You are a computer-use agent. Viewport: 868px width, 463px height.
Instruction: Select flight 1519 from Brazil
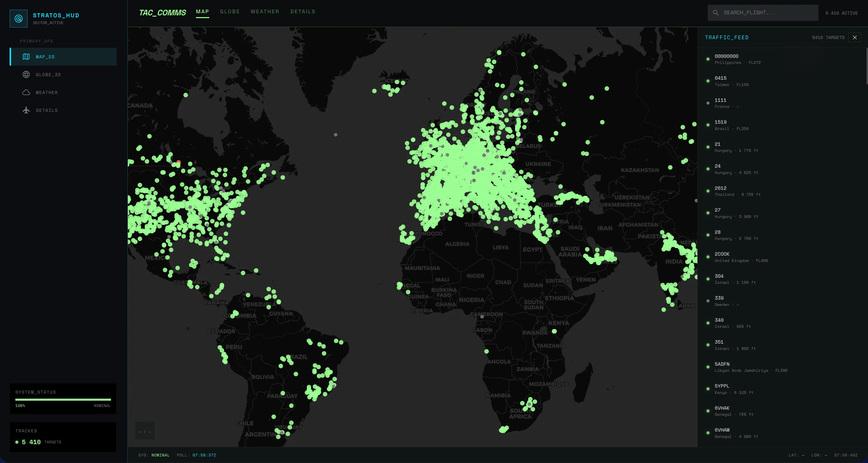[x=782, y=125]
